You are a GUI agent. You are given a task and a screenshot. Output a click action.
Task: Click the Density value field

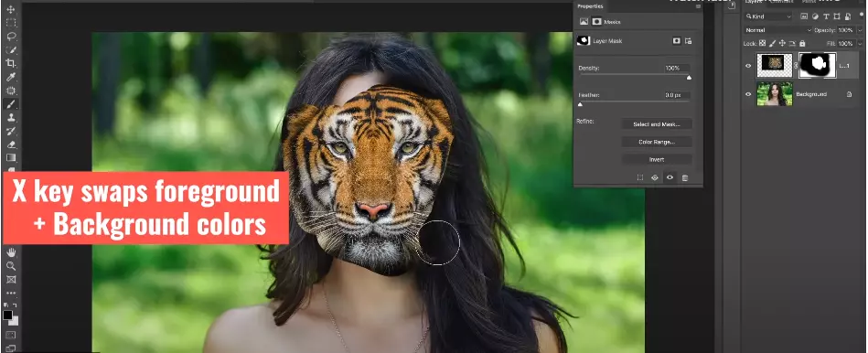(x=677, y=68)
